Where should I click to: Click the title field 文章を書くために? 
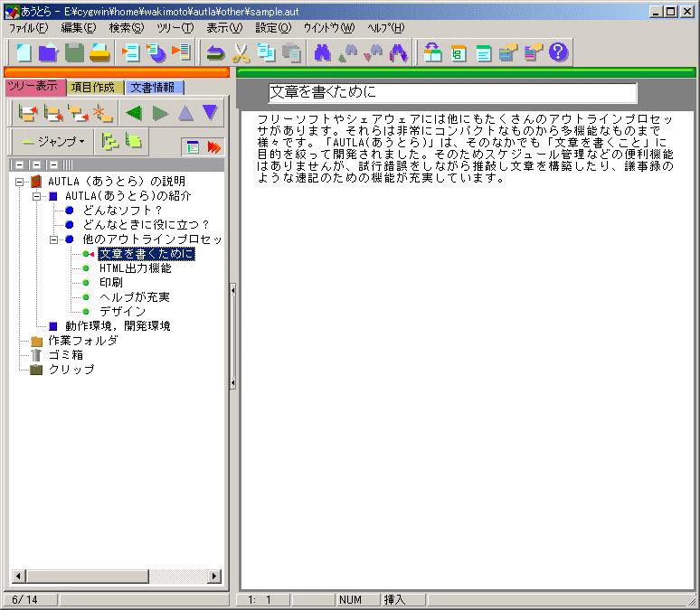[x=452, y=92]
